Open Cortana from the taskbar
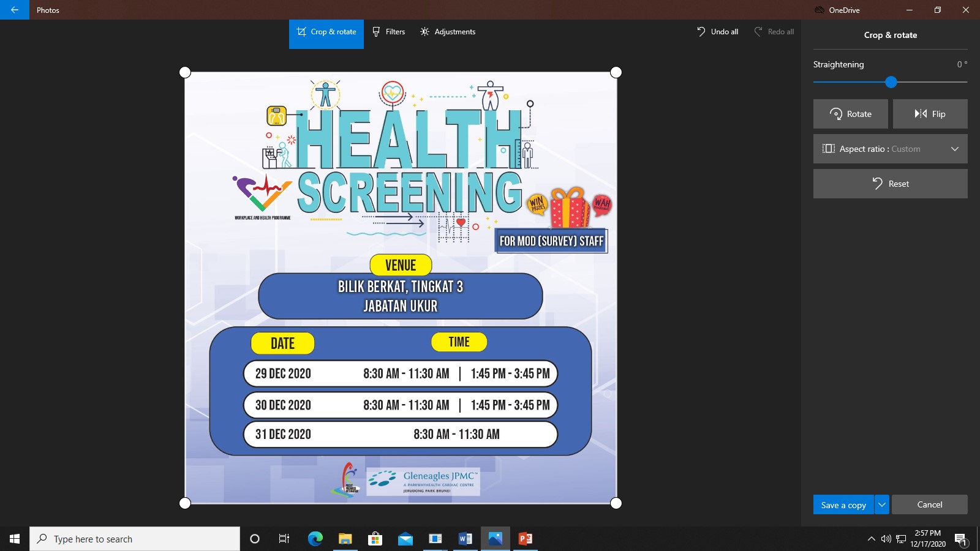The width and height of the screenshot is (980, 551). pos(255,539)
